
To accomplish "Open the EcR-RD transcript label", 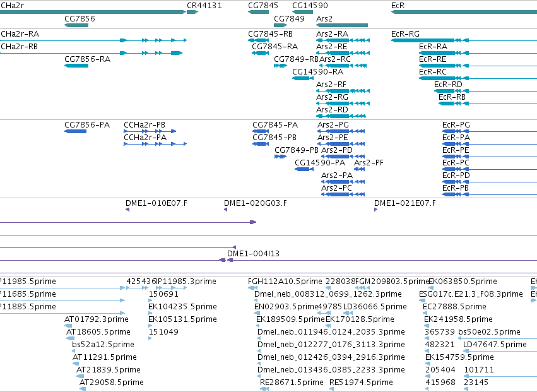I will (448, 85).
